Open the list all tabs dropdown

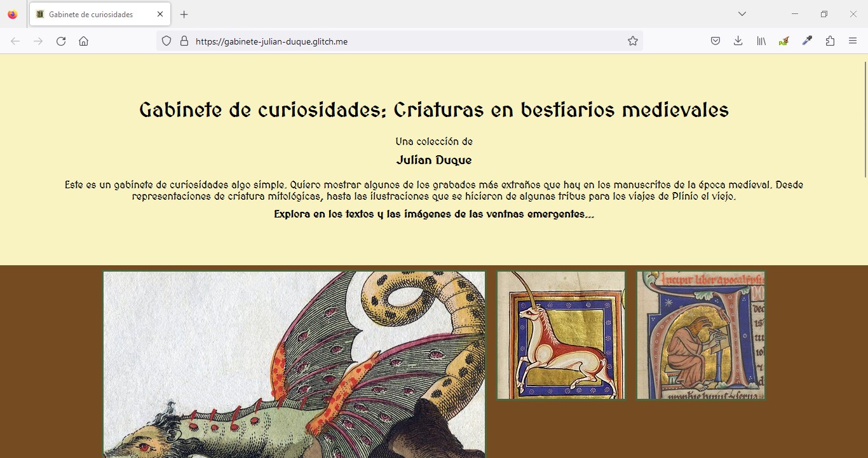pos(742,14)
